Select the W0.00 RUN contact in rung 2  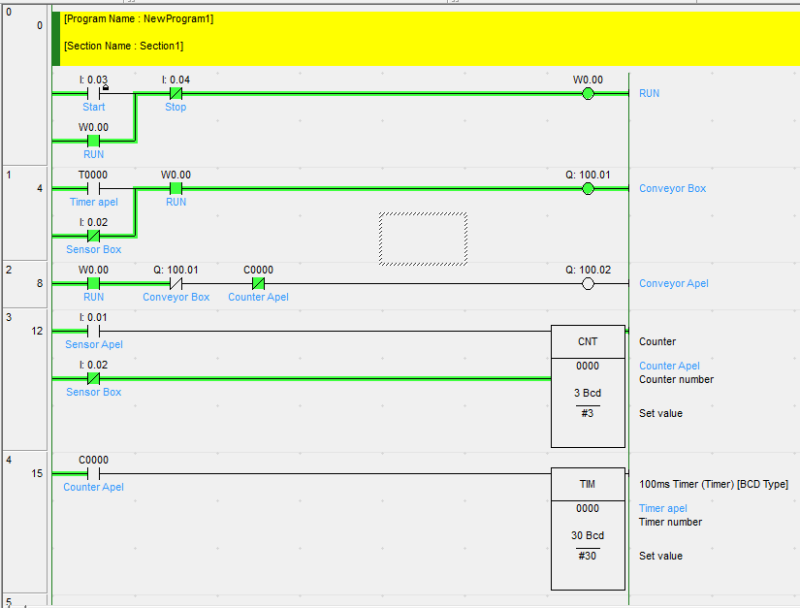click(x=93, y=284)
